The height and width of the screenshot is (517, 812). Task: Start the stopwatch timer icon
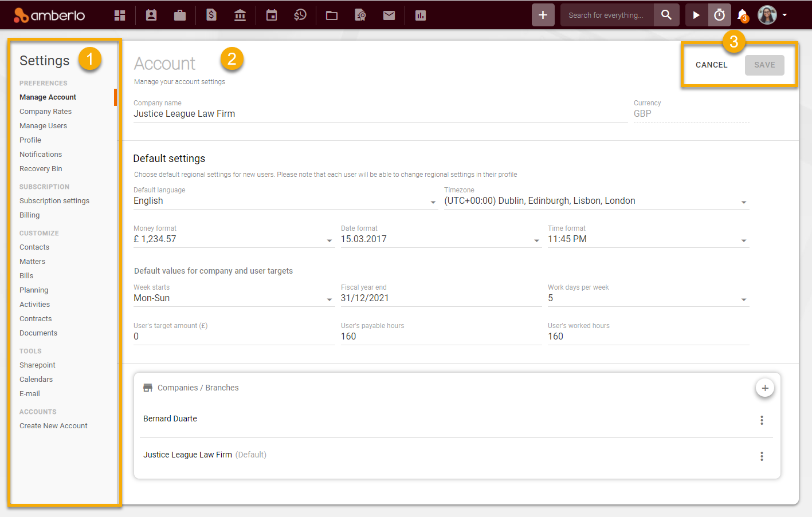click(x=719, y=15)
